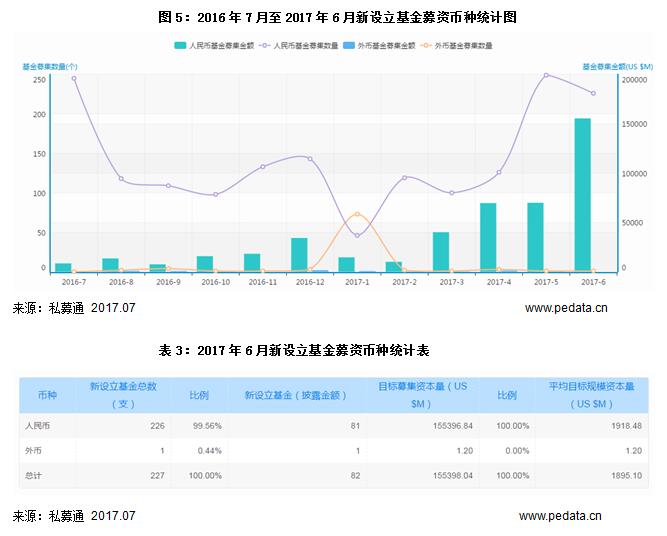Screen dimensions: 667x536
Task: Select the 人民币 row label
Action: tap(37, 425)
